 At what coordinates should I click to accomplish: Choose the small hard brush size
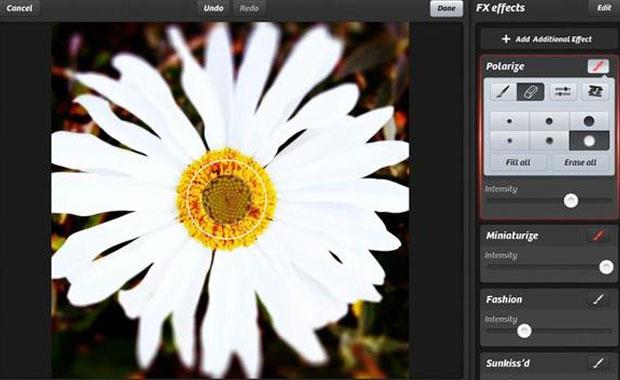[509, 121]
